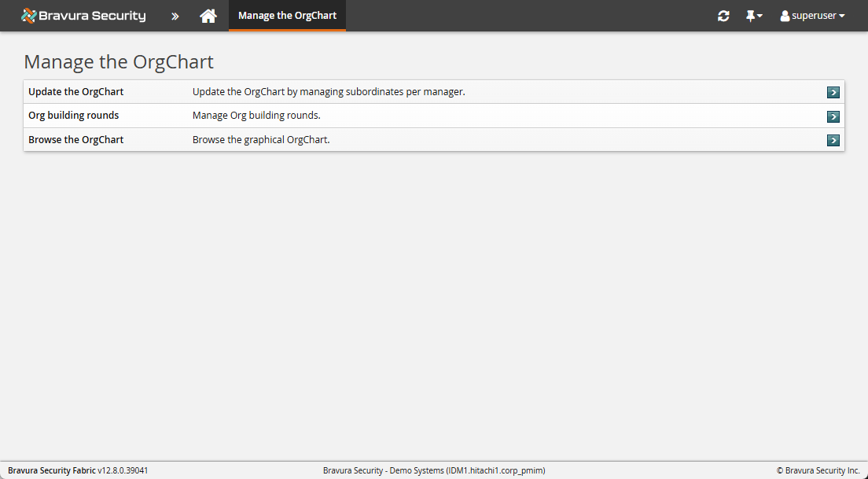The image size is (868, 479).
Task: Click the pin icon in the top bar
Action: pyautogui.click(x=751, y=15)
